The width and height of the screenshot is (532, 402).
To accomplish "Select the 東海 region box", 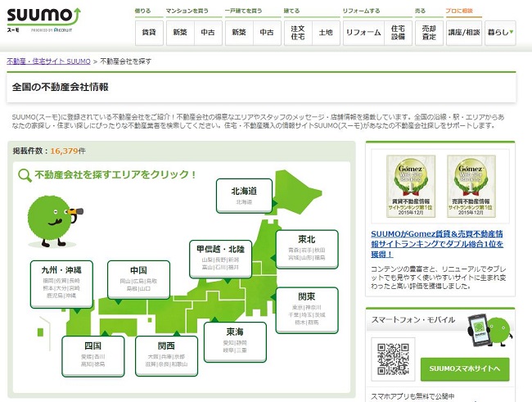I will click(x=235, y=341).
